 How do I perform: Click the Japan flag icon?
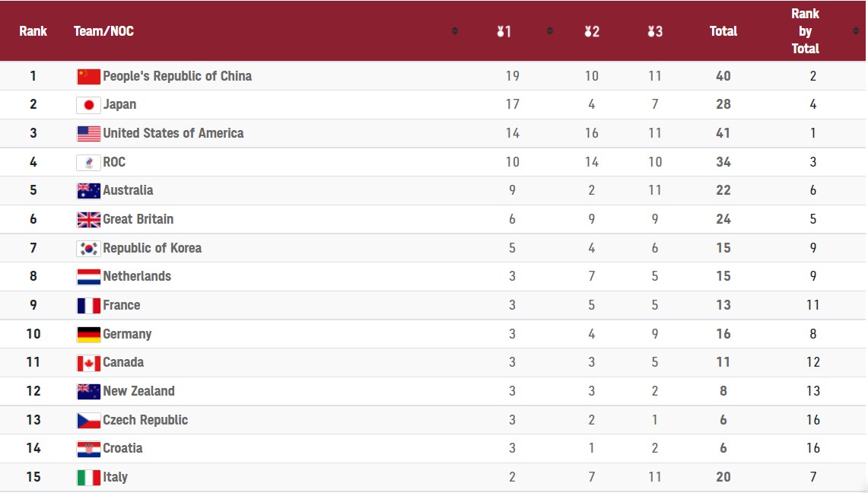(x=89, y=105)
